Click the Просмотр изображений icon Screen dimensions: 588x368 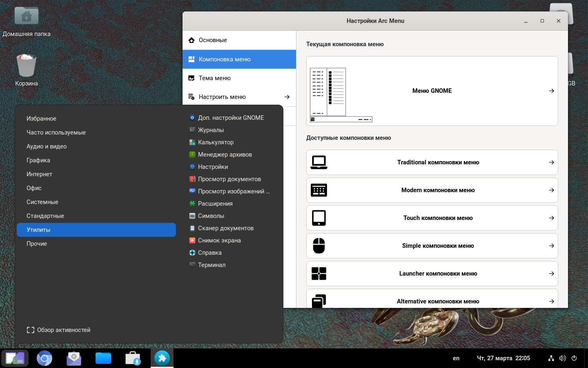pos(192,191)
